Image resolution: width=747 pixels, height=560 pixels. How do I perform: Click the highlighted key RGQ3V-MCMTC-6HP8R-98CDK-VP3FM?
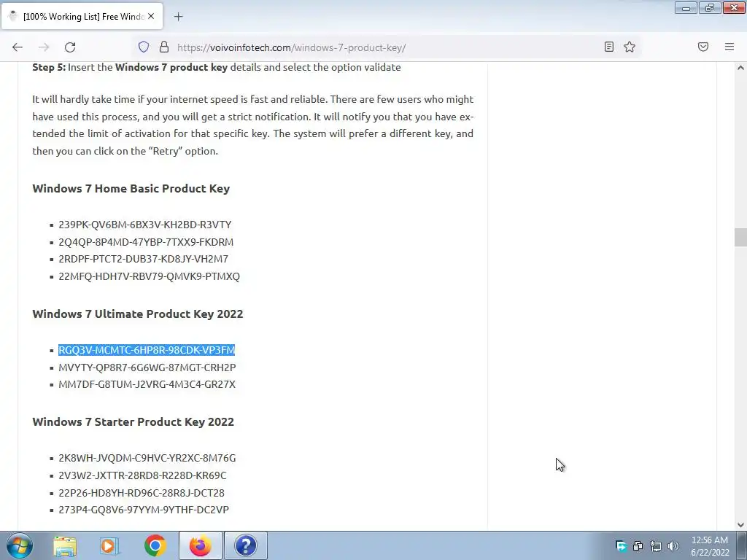147,350
